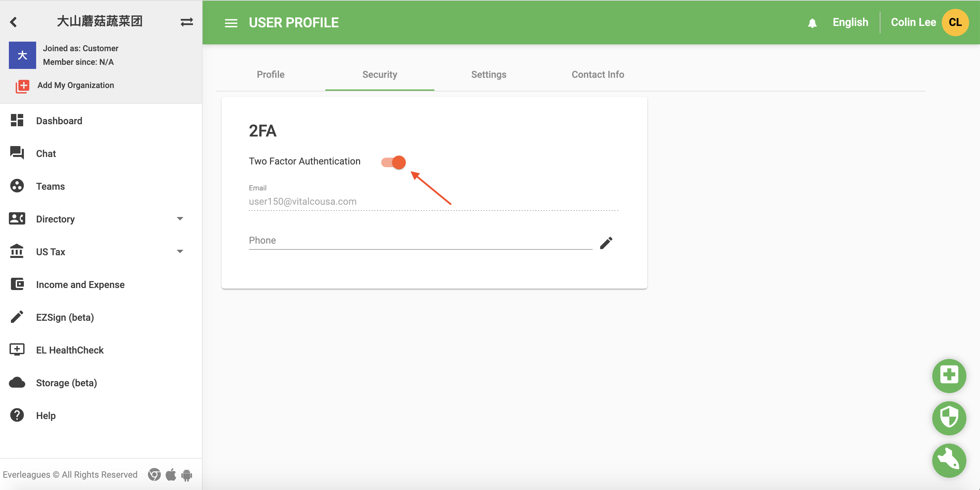Click the green rocket floating button

coord(949,460)
